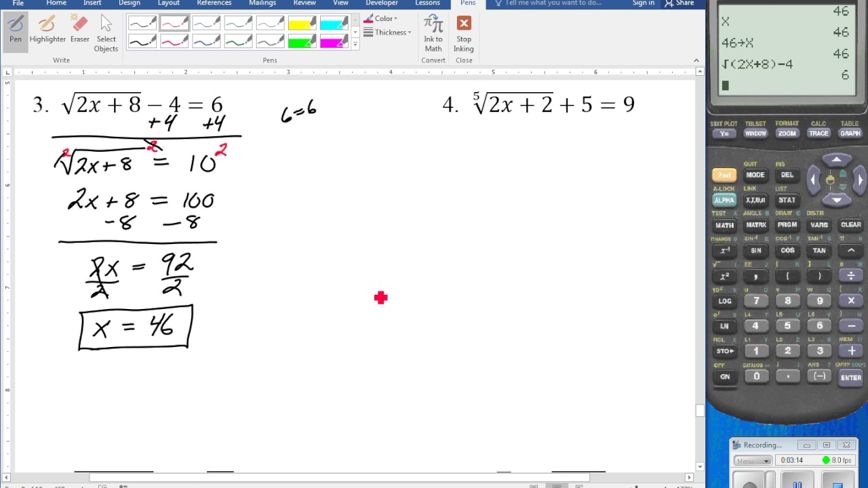
Task: Select the Highlighter tool
Action: [x=47, y=30]
